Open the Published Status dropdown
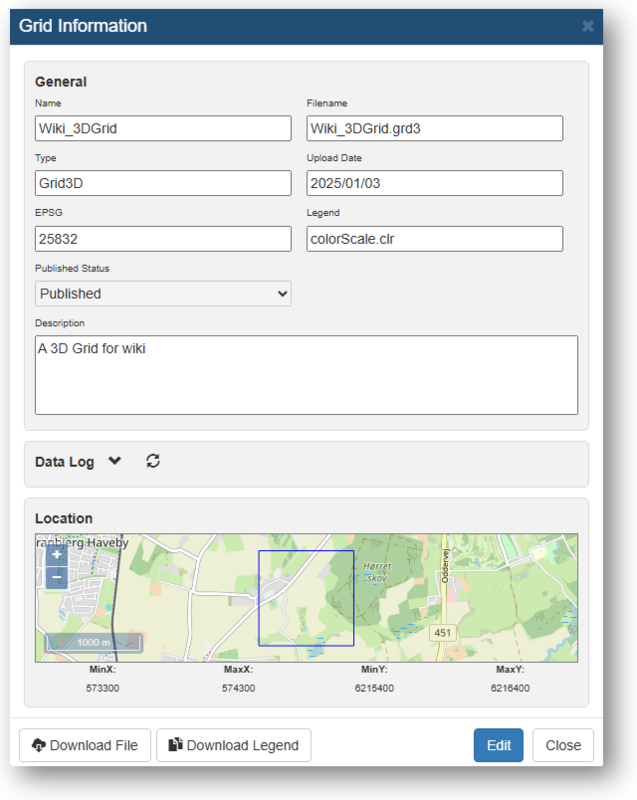Screen dimensions: 637x800 tap(163, 293)
